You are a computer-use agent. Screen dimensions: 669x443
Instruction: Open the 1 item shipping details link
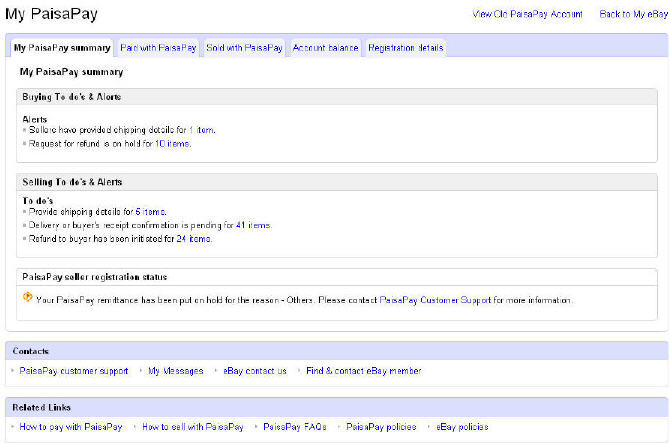(202, 130)
